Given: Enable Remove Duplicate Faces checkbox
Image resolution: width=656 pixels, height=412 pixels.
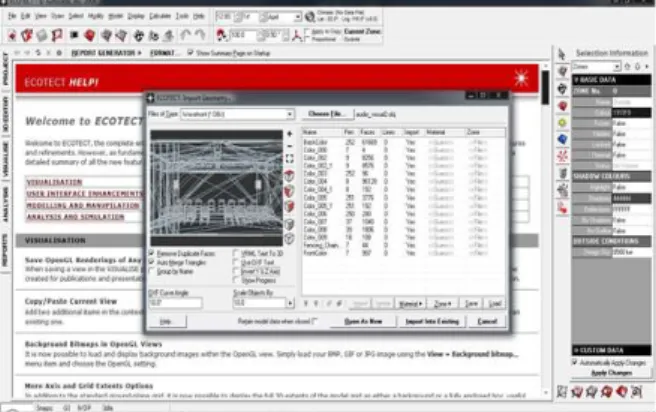Looking at the screenshot, I should 151,253.
